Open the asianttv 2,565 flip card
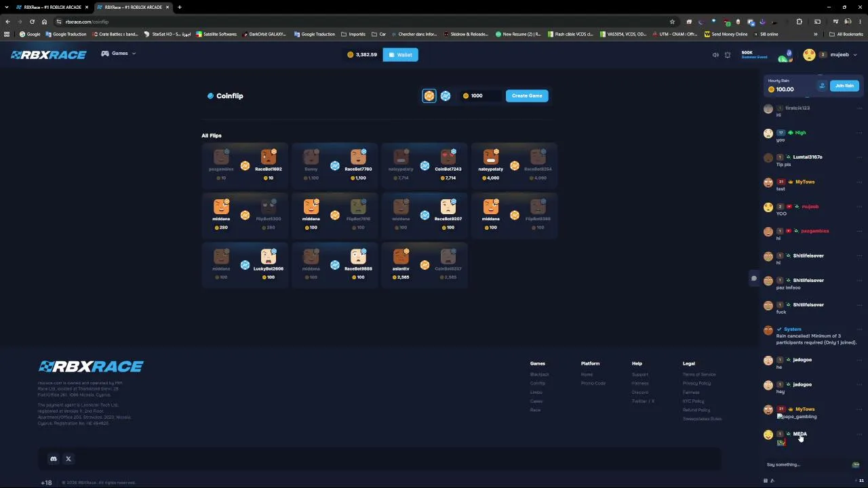The width and height of the screenshot is (868, 488). (425, 265)
